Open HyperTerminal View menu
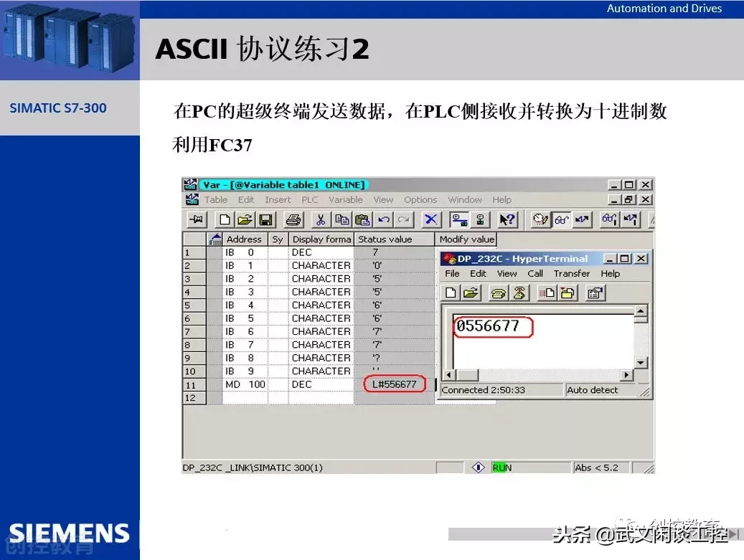The image size is (744, 560). (507, 274)
